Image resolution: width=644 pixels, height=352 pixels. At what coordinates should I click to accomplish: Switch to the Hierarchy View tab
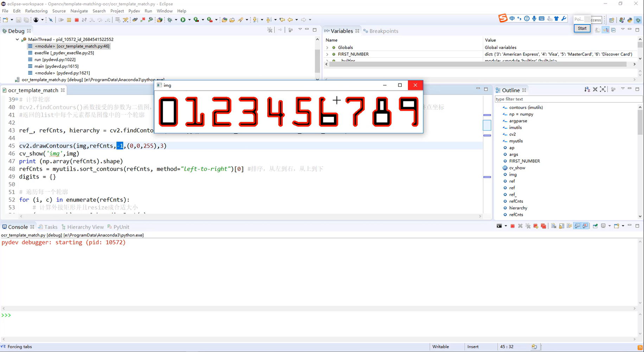tap(83, 227)
